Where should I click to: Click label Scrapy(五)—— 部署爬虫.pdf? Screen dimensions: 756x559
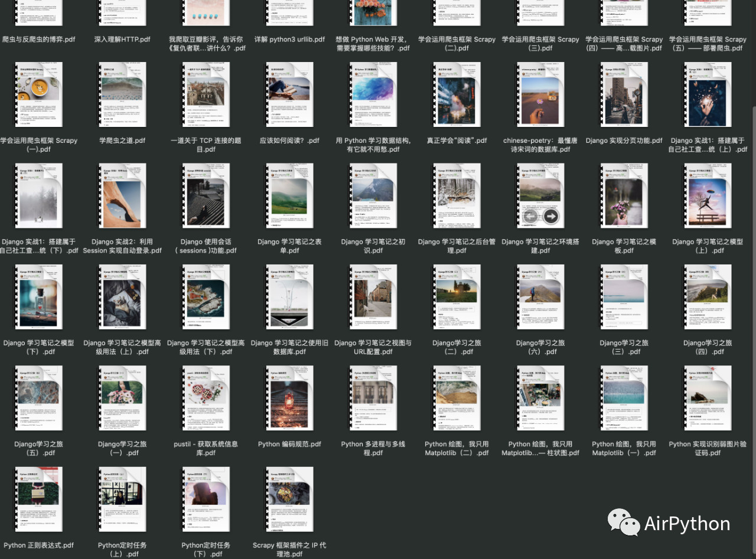pyautogui.click(x=708, y=44)
